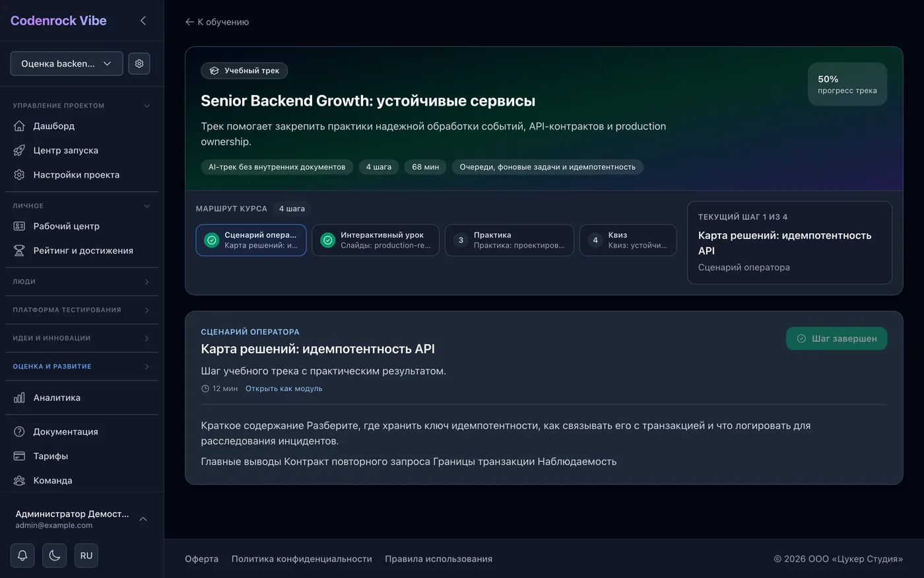The image size is (924, 578).
Task: Collapse the sidebar with the chevron icon
Action: click(143, 20)
